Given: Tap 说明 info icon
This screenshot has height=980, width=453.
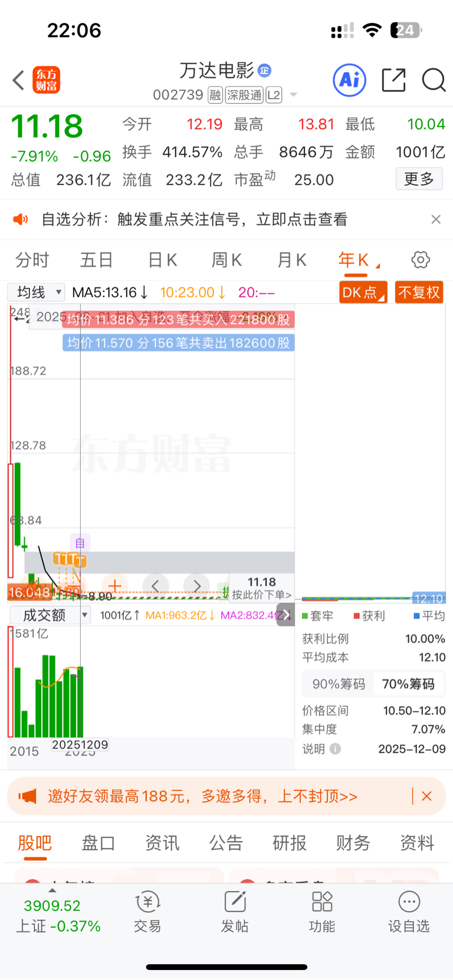Looking at the screenshot, I should click(335, 749).
